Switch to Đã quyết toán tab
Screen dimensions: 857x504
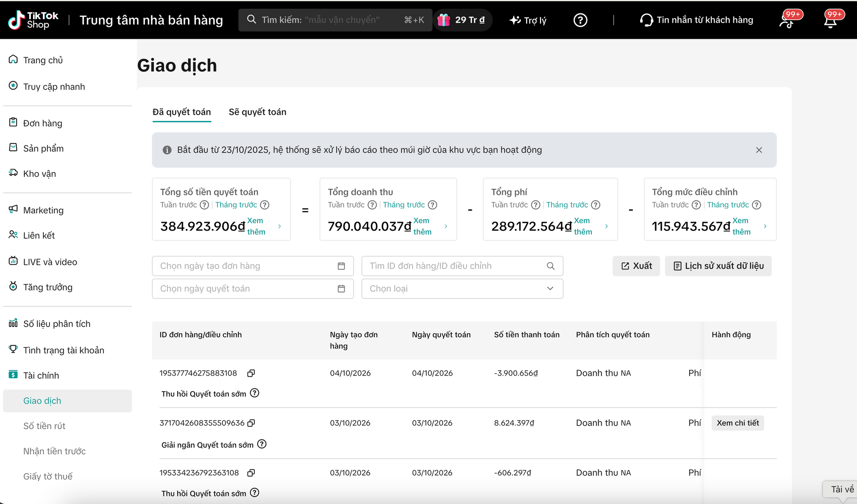pos(182,112)
